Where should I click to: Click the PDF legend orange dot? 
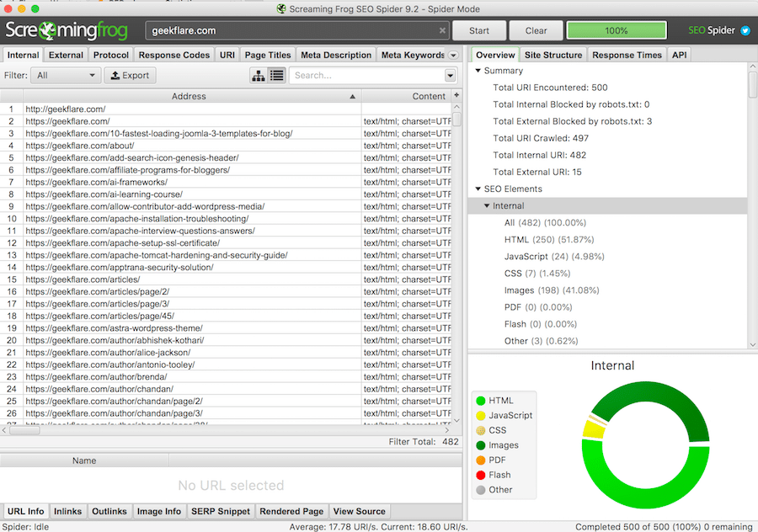pos(481,460)
